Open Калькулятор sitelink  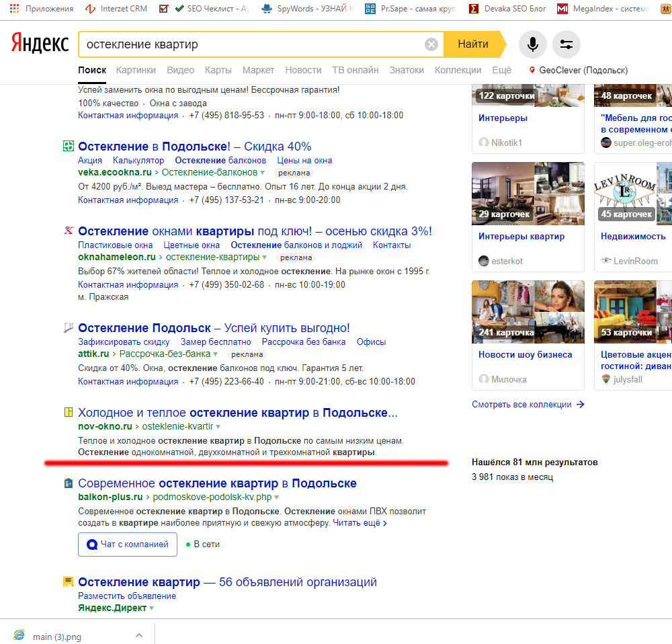pyautogui.click(x=138, y=161)
